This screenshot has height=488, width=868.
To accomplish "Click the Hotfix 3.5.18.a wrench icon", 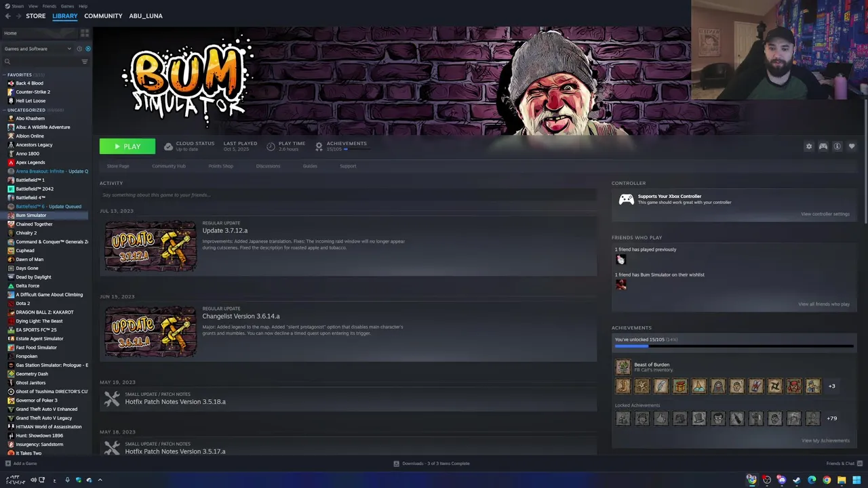I will click(x=112, y=399).
